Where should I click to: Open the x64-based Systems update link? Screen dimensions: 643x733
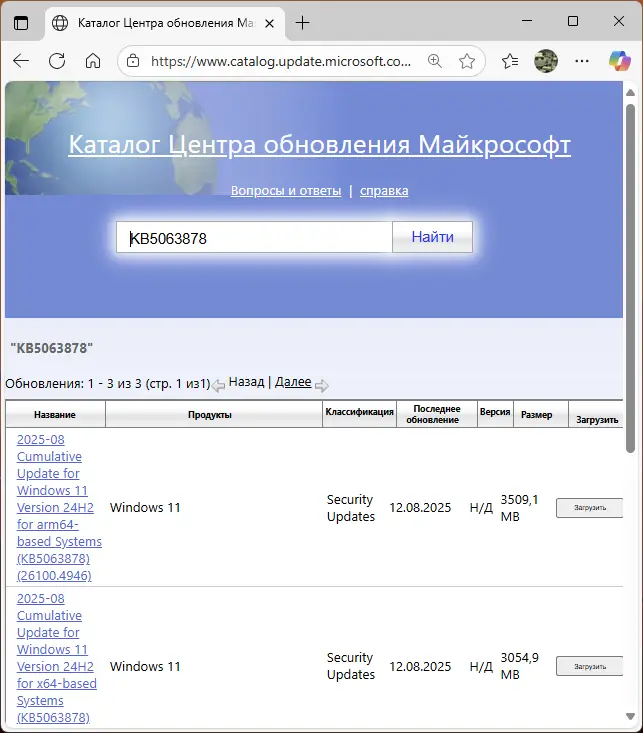pyautogui.click(x=57, y=658)
